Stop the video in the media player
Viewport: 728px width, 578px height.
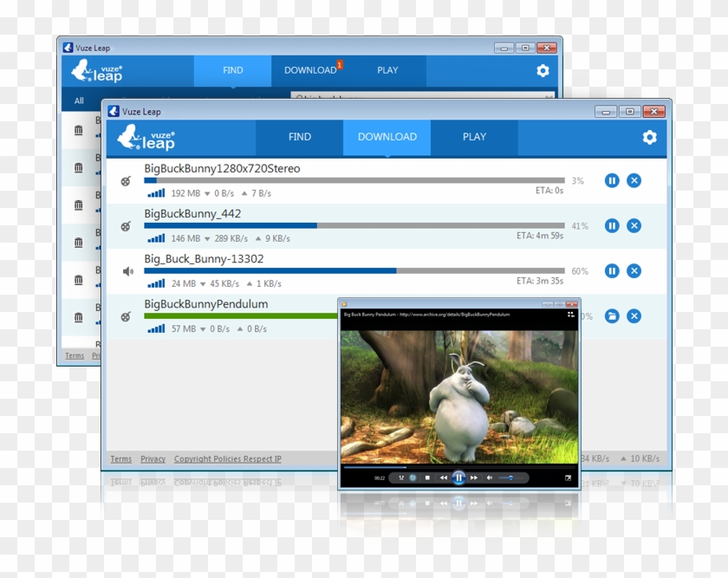tap(427, 477)
